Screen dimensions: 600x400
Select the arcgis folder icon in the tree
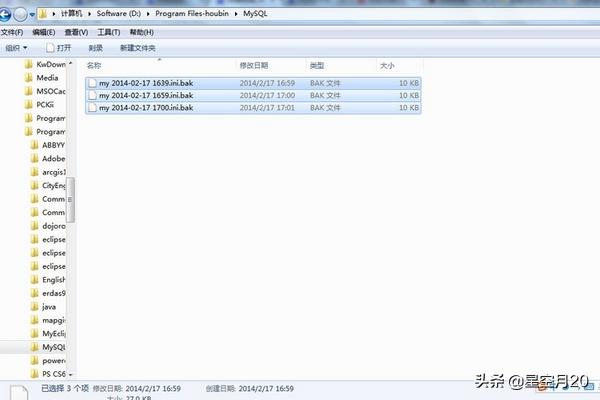(x=34, y=172)
